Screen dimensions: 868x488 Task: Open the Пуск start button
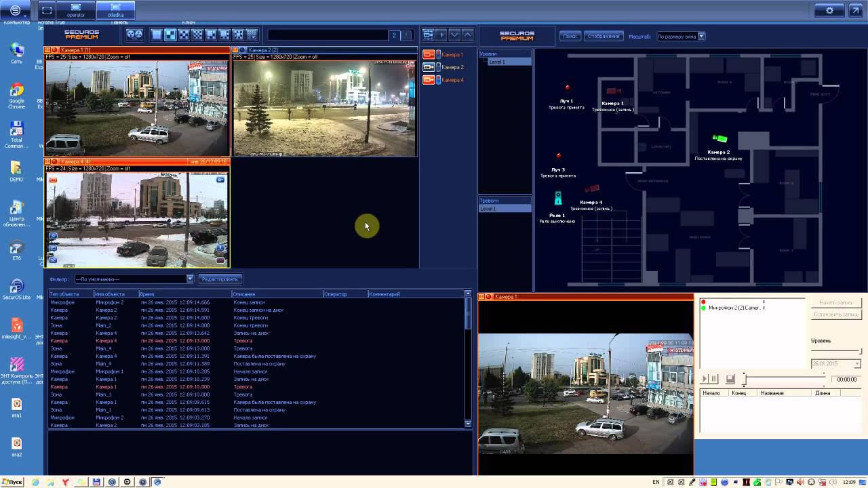tap(12, 482)
